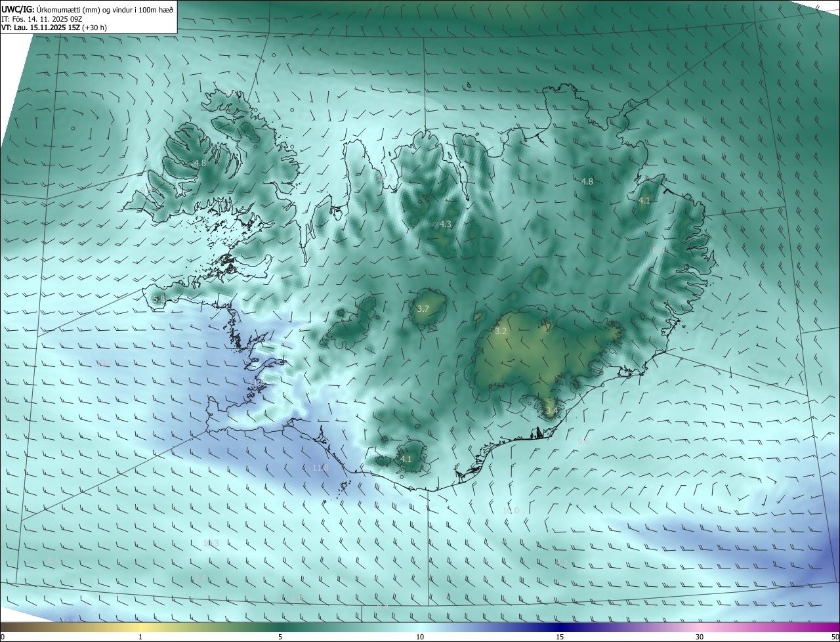Click the 1 tick on the color scale

point(140,637)
